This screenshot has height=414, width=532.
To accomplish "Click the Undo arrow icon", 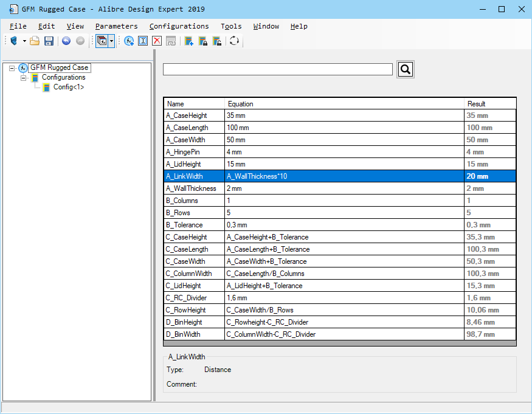I will (x=66, y=41).
